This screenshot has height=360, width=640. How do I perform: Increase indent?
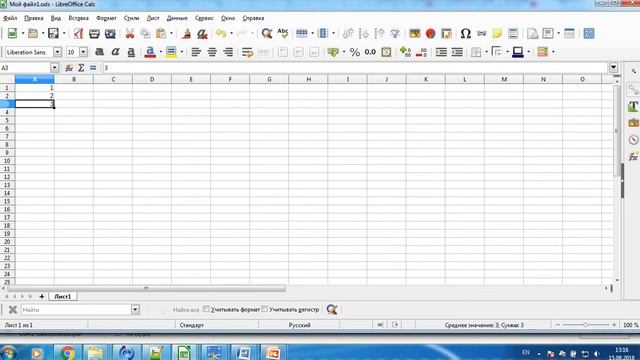441,52
